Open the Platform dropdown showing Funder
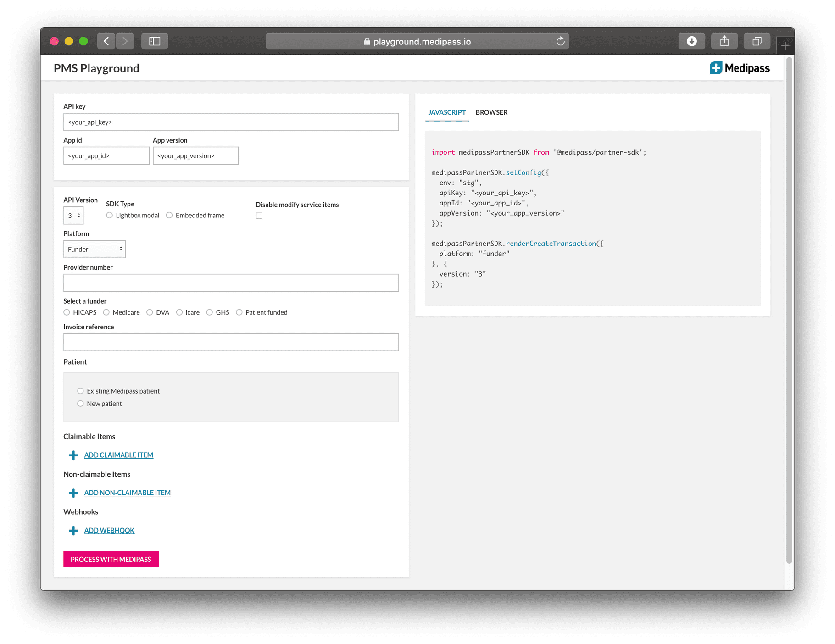 click(x=94, y=249)
